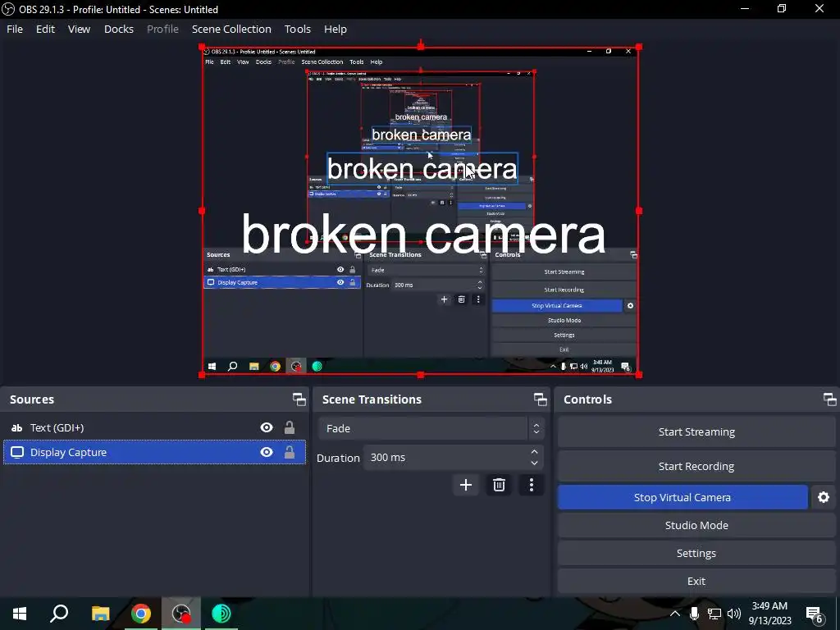Click the OBS Studio taskbar icon
The image size is (840, 630).
(x=181, y=614)
